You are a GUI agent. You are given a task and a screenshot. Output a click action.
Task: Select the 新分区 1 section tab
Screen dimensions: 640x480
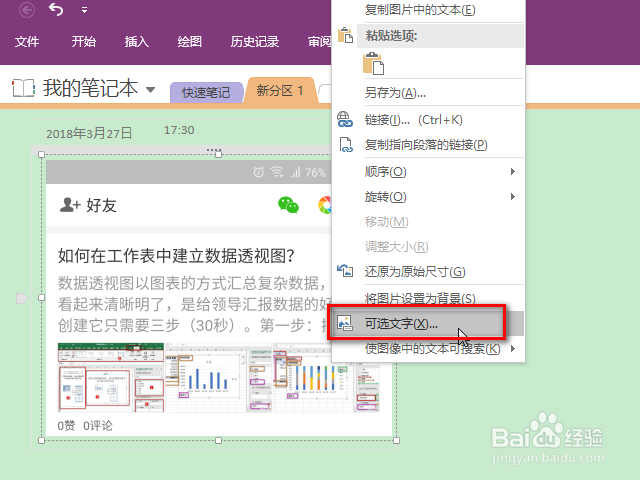[x=280, y=90]
